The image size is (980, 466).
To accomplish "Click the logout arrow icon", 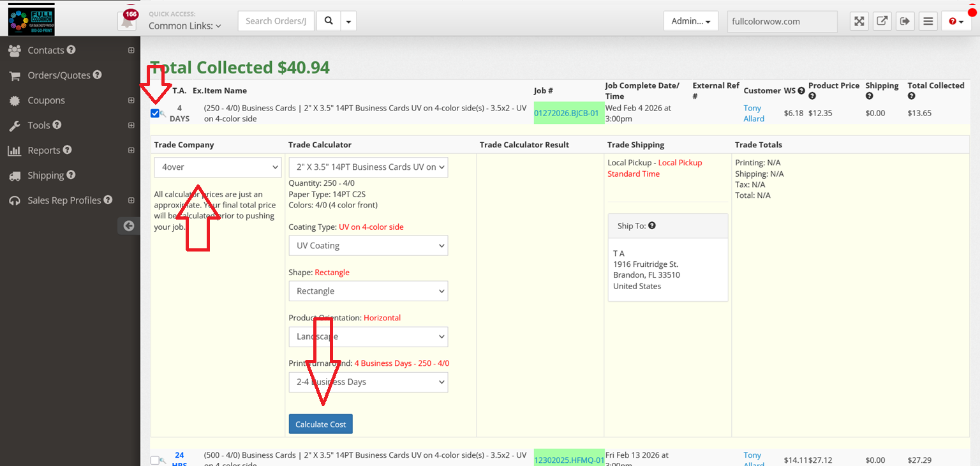I will pos(905,21).
